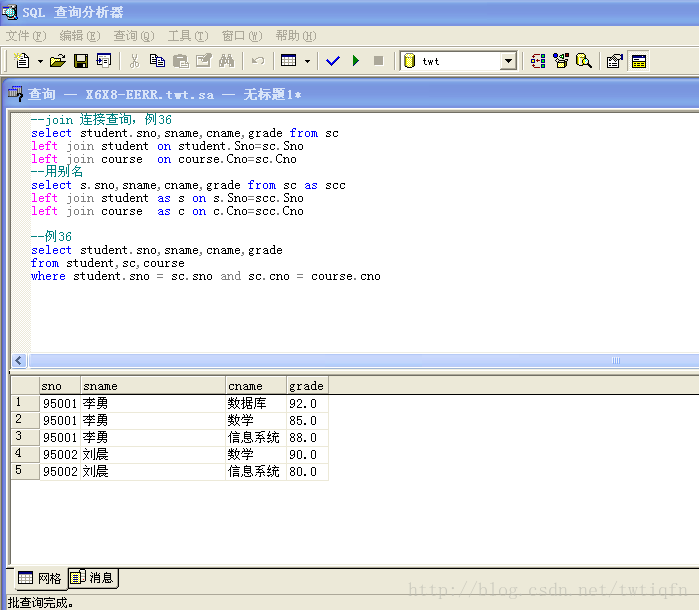699x610 pixels.
Task: Open the 文件(F) menu
Action: [x=26, y=36]
